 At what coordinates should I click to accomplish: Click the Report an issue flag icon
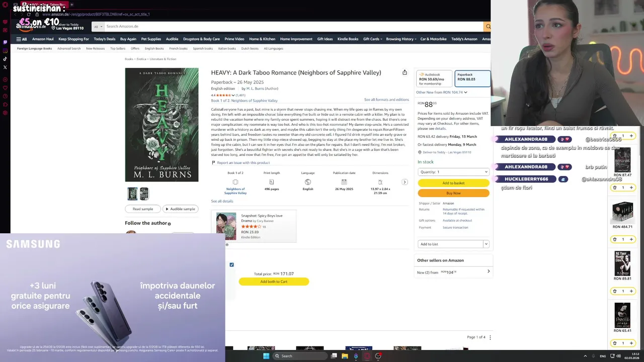tap(213, 163)
